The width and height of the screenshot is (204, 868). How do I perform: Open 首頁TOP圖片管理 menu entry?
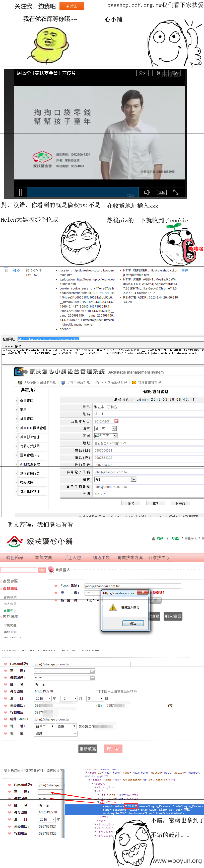click(x=33, y=428)
